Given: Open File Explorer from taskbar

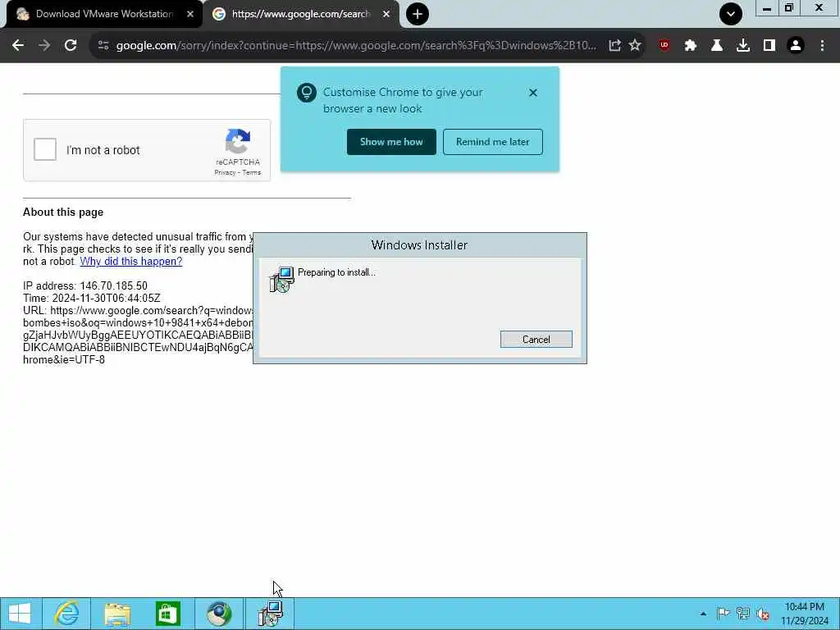Looking at the screenshot, I should click(x=117, y=614).
